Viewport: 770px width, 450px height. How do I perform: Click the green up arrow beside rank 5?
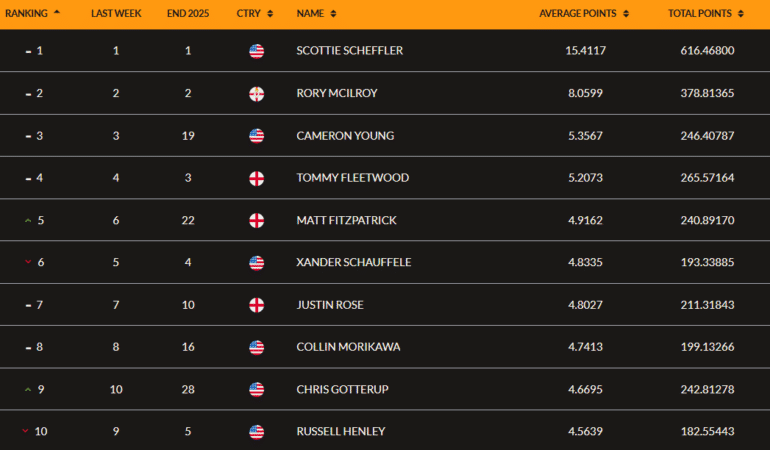pos(27,220)
